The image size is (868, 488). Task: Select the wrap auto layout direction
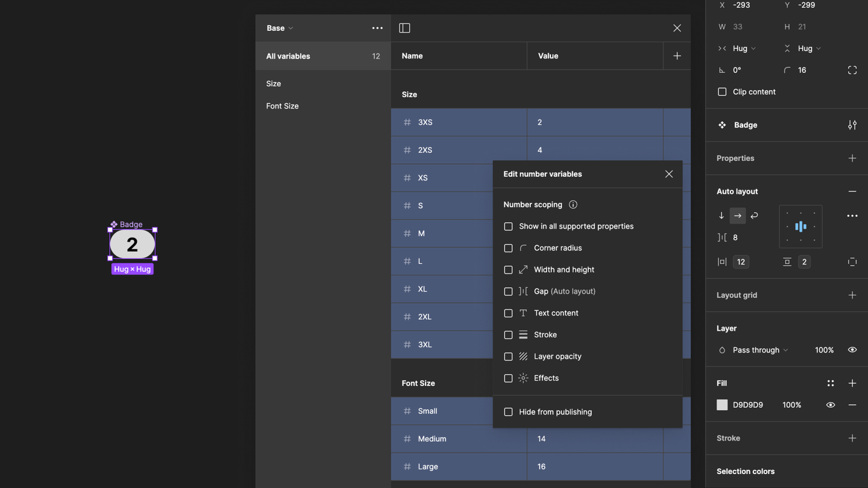point(754,216)
